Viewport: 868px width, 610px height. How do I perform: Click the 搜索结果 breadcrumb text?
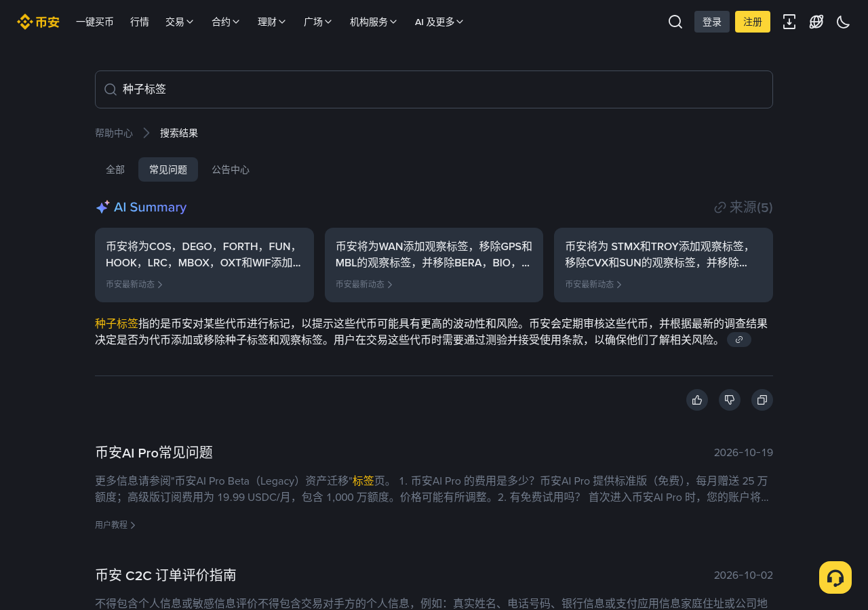click(x=179, y=133)
